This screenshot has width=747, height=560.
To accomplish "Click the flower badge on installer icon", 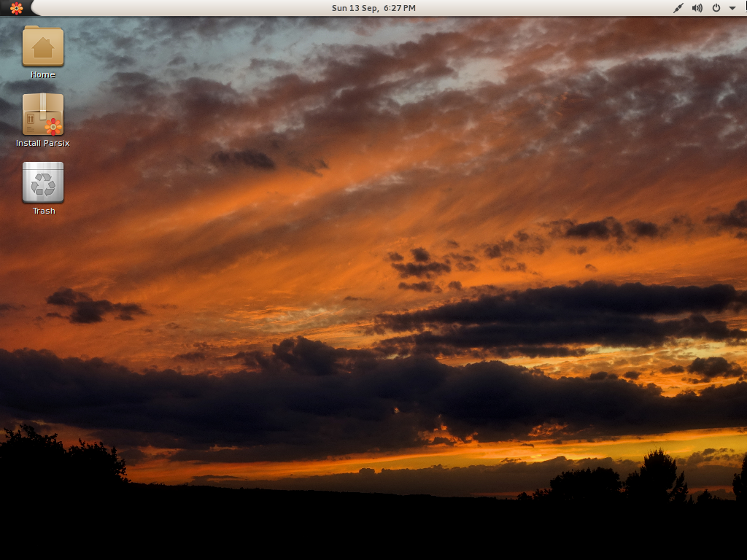I will pyautogui.click(x=53, y=125).
